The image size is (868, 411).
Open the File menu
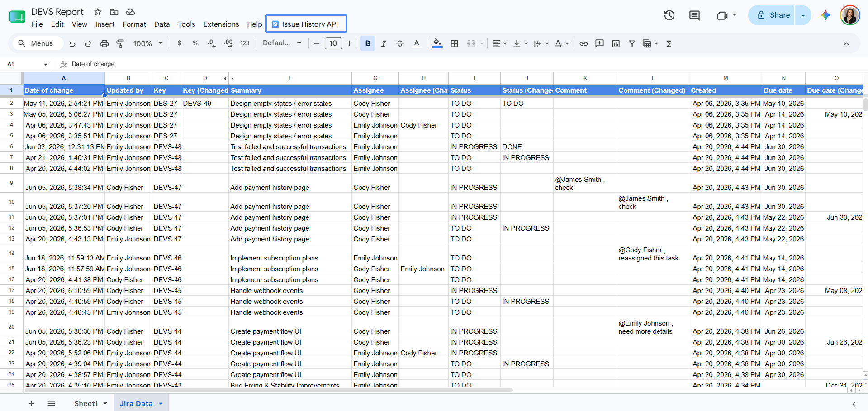tap(37, 24)
